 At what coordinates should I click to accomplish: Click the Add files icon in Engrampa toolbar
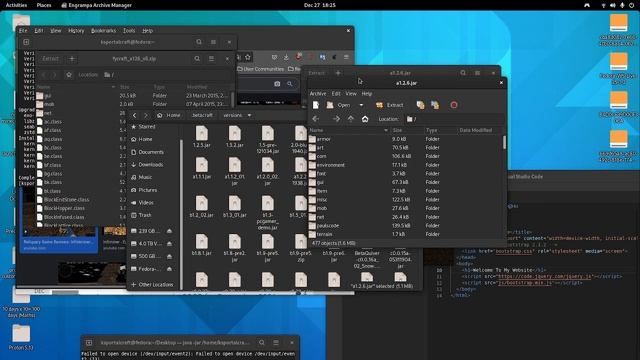click(x=420, y=105)
